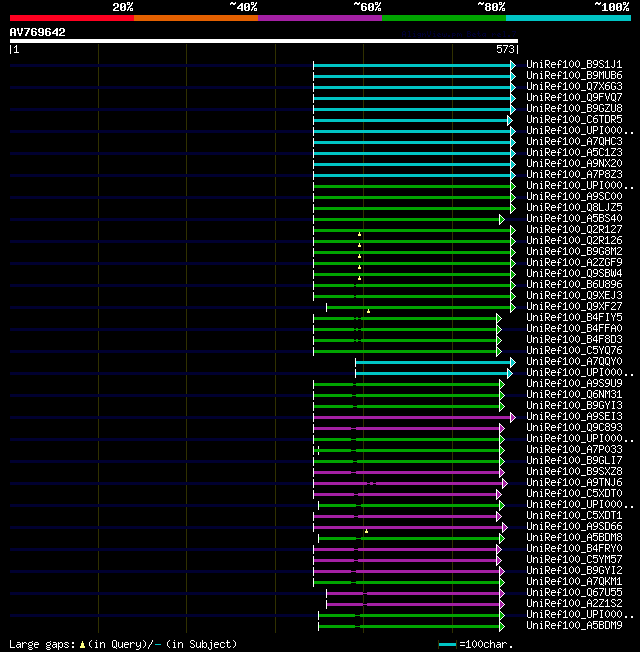Click the cyan 100char scale sample
This screenshot has height=652, width=640.
tap(447, 645)
